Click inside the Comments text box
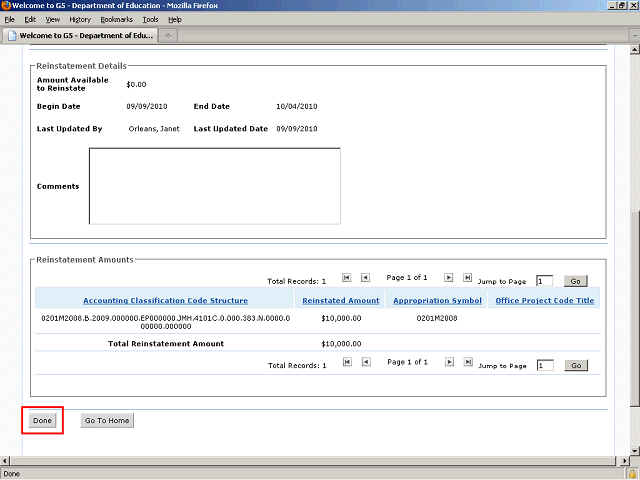 (x=215, y=186)
